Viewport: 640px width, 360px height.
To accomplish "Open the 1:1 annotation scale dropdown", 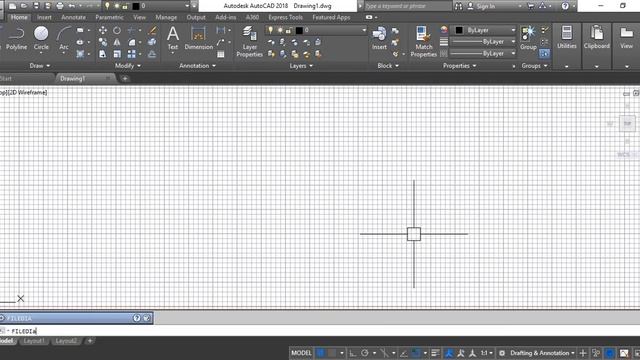I will pyautogui.click(x=487, y=353).
